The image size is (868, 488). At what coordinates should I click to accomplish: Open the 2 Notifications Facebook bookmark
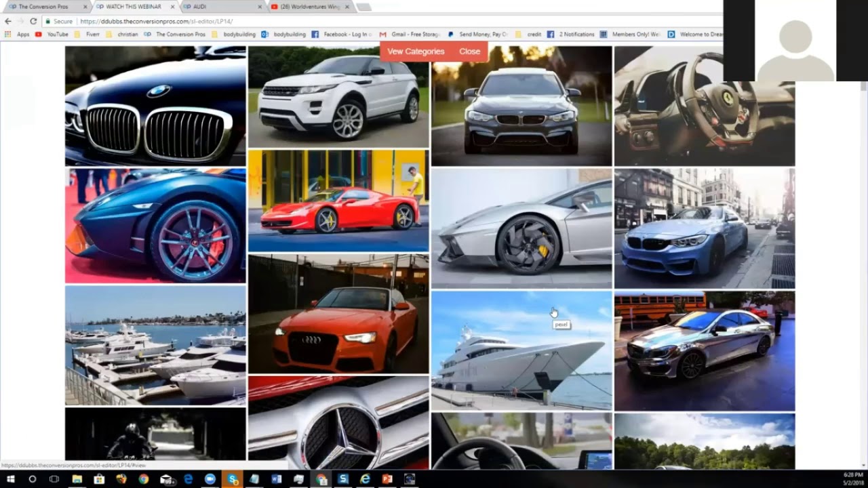[x=572, y=34]
